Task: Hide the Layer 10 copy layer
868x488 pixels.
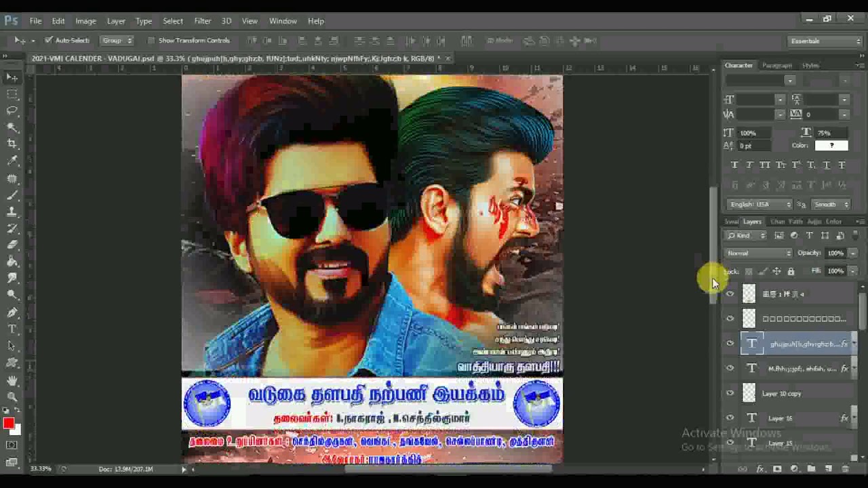Action: (730, 393)
